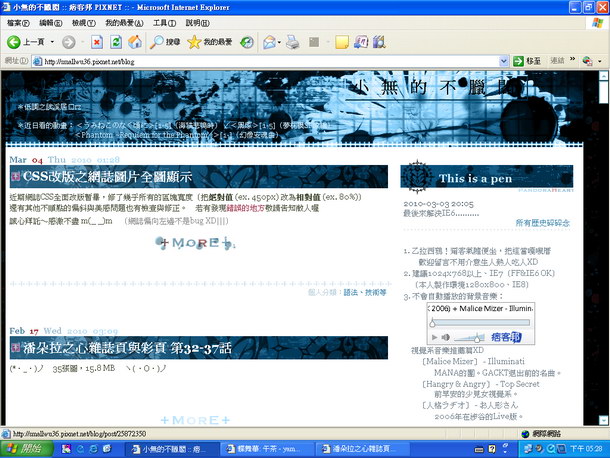
Task: Open Favorites with the star icon
Action: 194,42
